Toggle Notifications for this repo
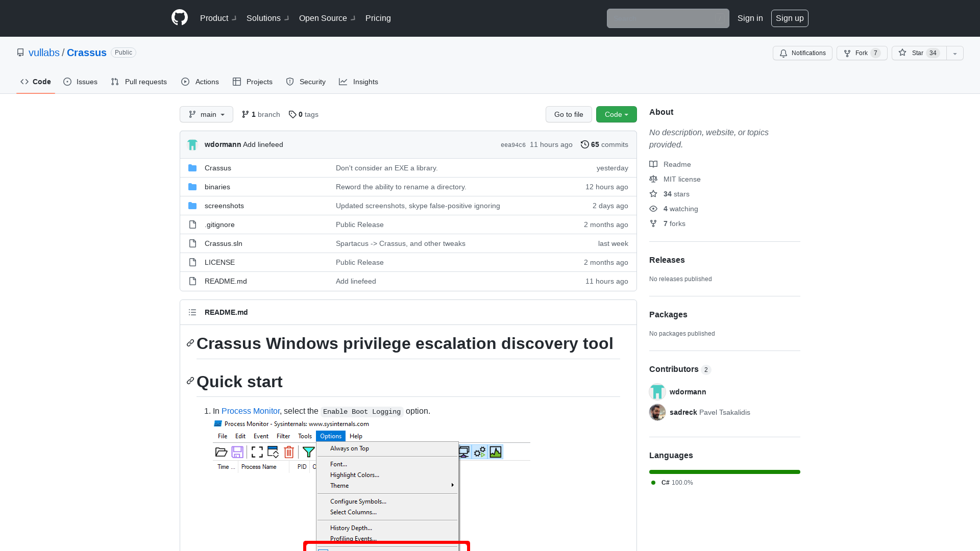This screenshot has width=980, height=551. (802, 53)
